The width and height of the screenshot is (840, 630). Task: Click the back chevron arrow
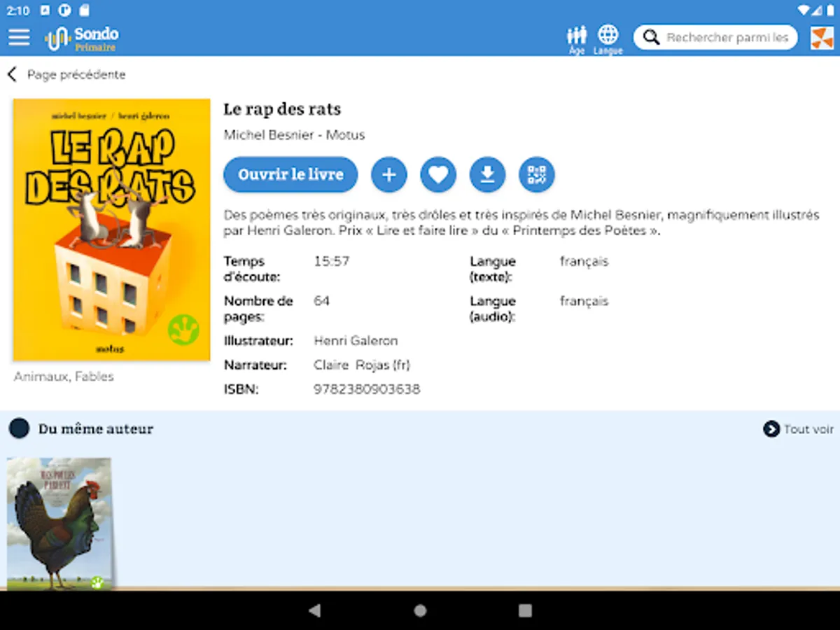(x=12, y=74)
